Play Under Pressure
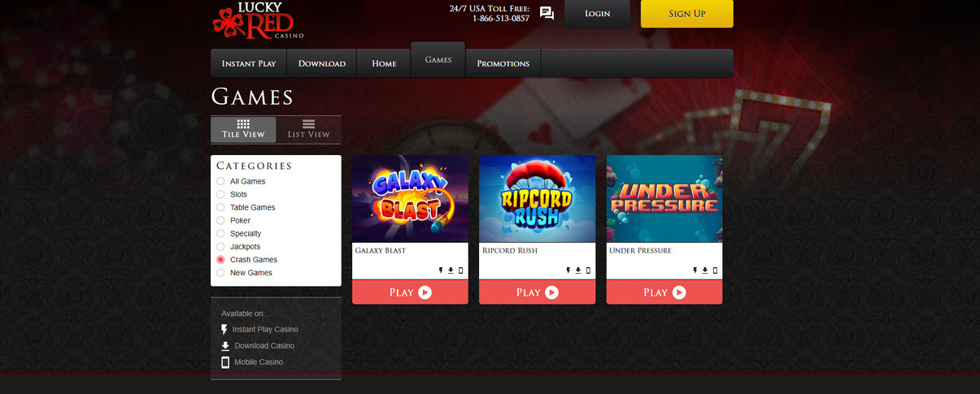This screenshot has width=980, height=394. (x=664, y=292)
